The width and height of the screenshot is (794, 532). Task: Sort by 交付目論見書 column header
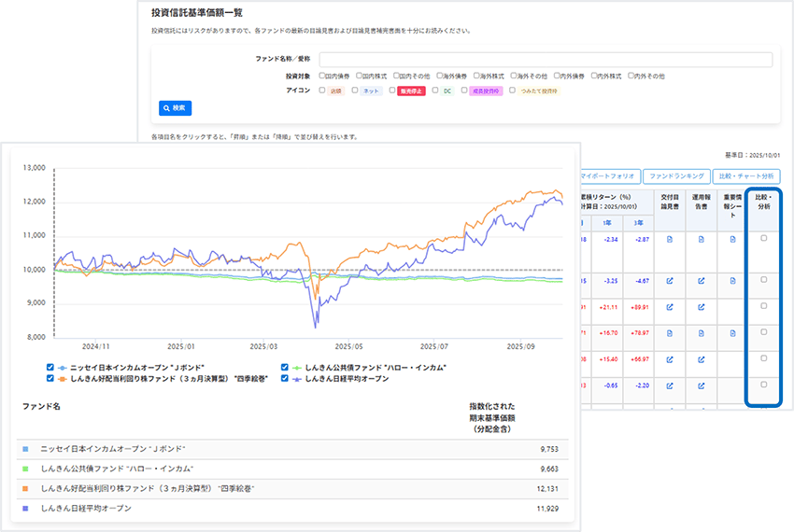670,202
